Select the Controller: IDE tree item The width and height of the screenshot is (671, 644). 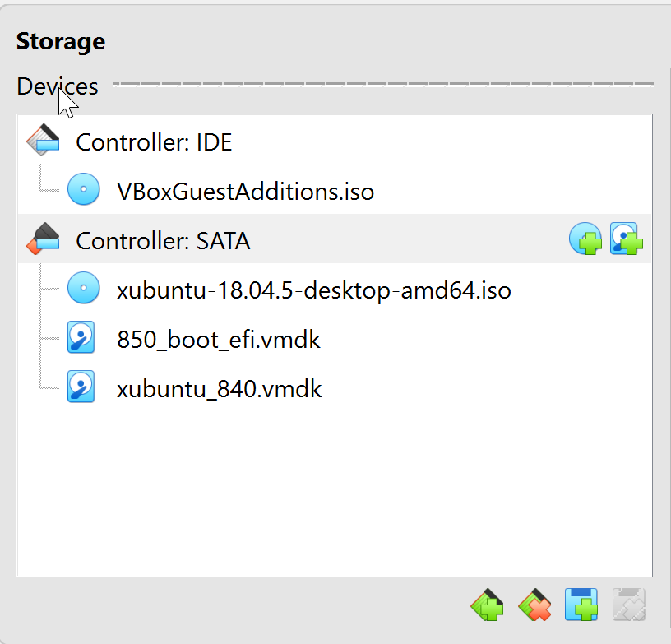[154, 143]
